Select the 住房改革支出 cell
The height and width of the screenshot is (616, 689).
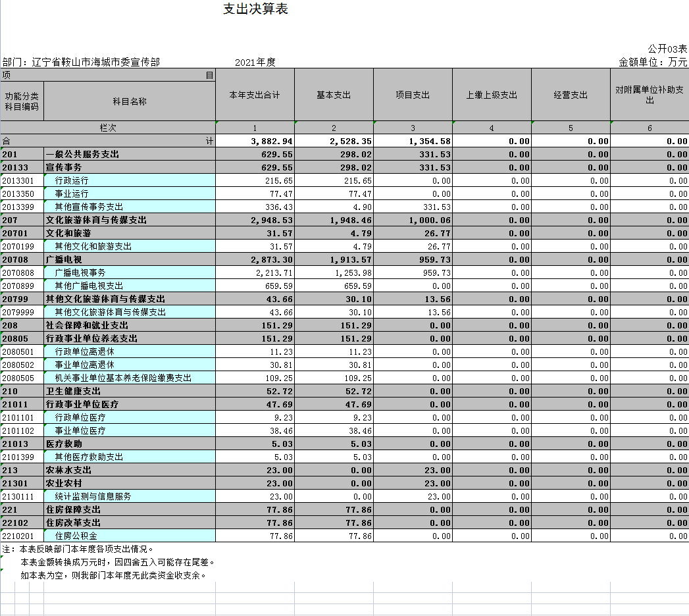(x=130, y=523)
